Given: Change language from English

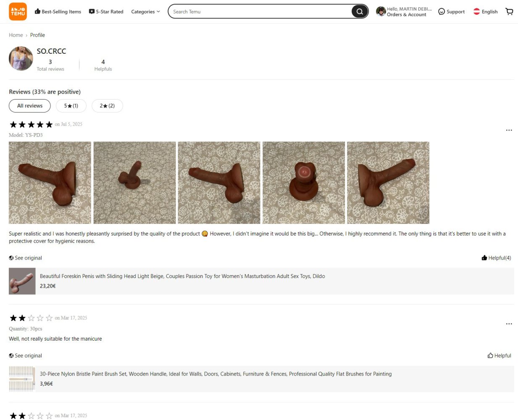Looking at the screenshot, I should coord(485,12).
